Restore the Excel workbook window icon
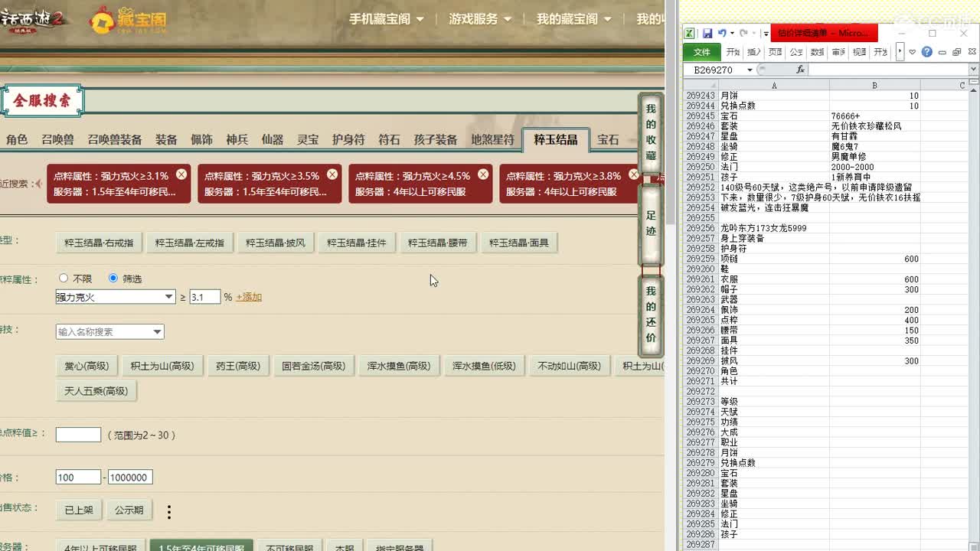Image resolution: width=980 pixels, height=551 pixels. tap(956, 52)
